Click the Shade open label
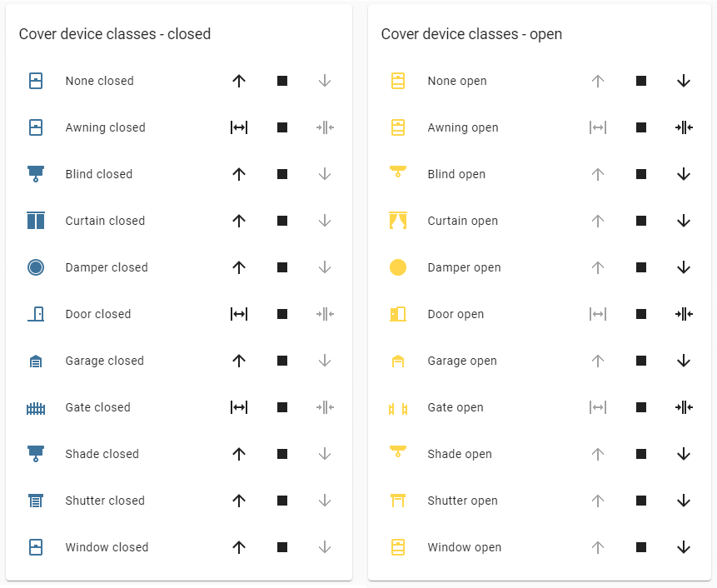 pos(459,454)
